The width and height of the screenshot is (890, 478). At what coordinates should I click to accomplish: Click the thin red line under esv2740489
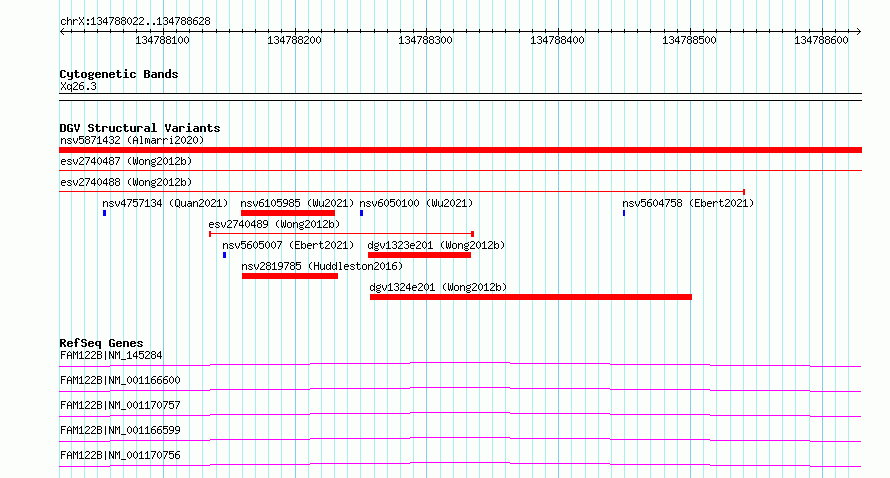click(342, 234)
